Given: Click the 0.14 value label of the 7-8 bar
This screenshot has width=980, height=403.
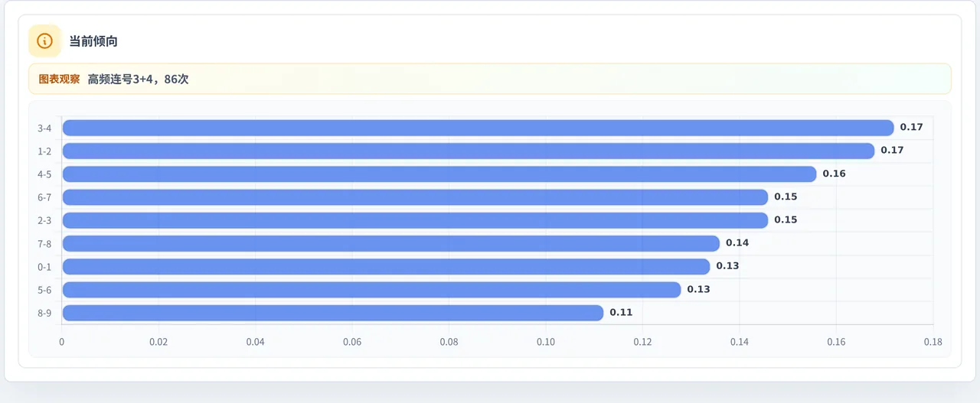Looking at the screenshot, I should (x=737, y=243).
